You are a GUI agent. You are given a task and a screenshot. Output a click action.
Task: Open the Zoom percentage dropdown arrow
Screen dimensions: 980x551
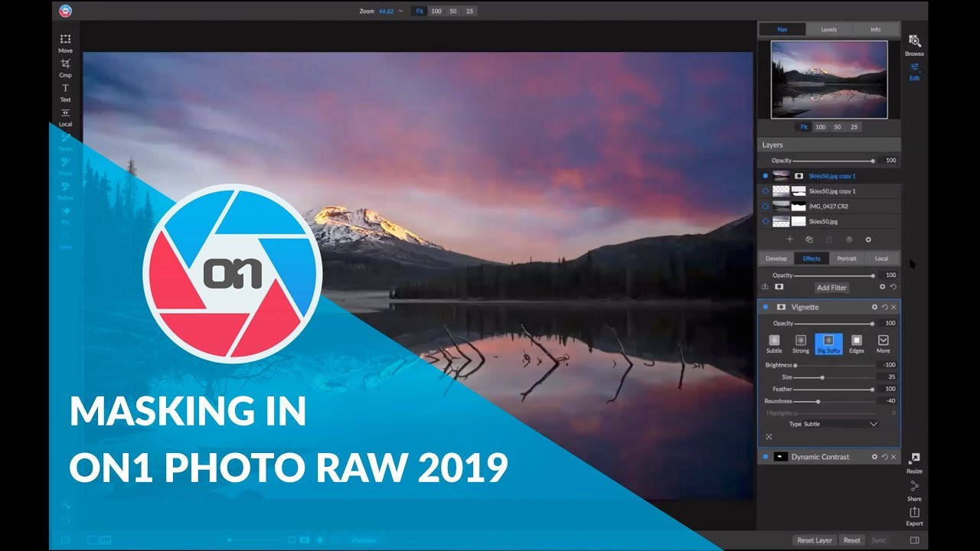400,11
